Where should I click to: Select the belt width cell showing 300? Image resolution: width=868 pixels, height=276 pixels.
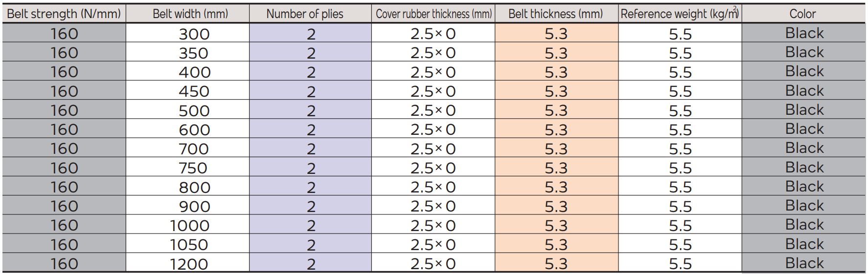coord(188,33)
